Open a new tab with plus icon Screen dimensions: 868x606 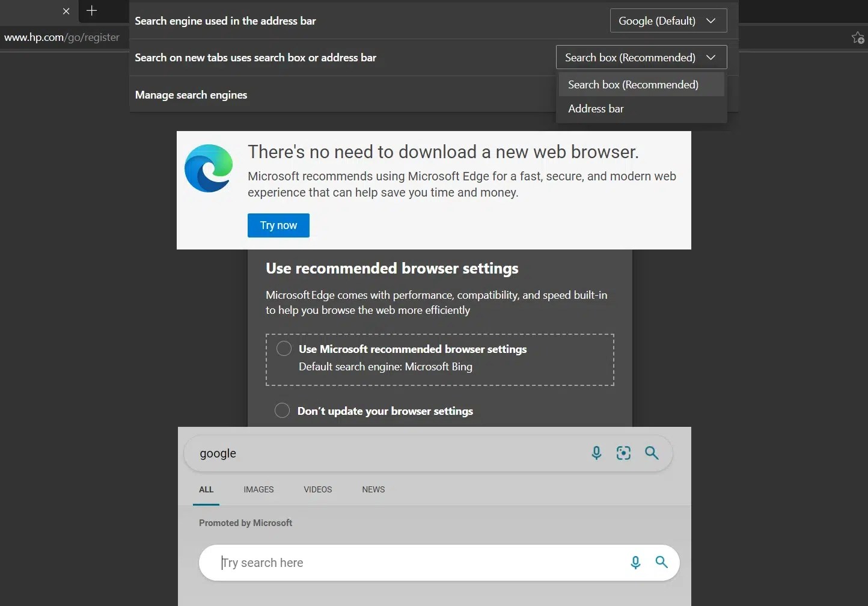(91, 10)
